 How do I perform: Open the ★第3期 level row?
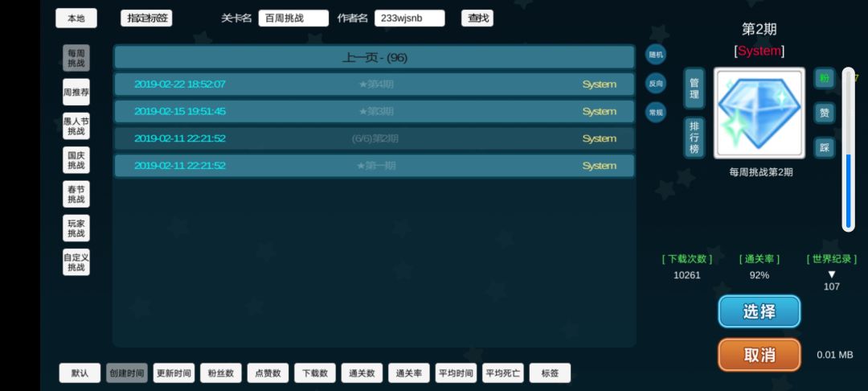375,111
